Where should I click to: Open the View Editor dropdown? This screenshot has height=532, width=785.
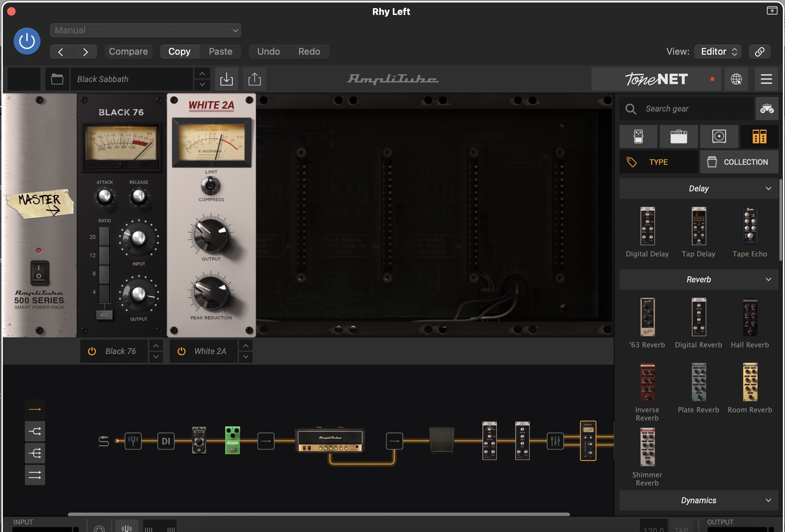718,52
